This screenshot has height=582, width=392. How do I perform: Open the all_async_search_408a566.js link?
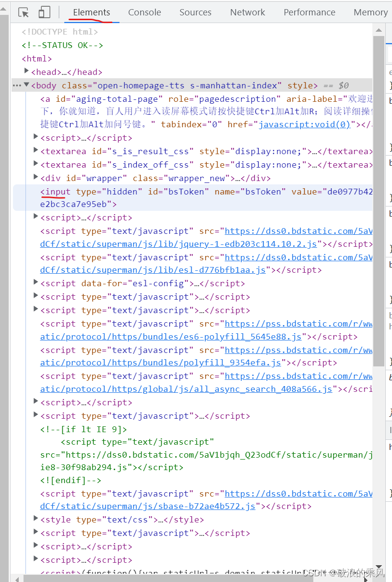(186, 389)
